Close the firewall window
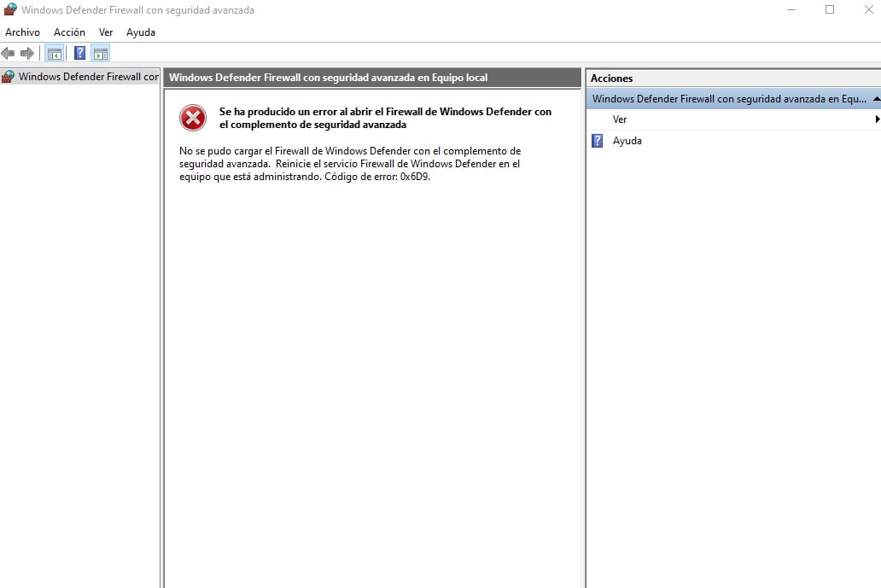This screenshot has height=588, width=881. 868,9
